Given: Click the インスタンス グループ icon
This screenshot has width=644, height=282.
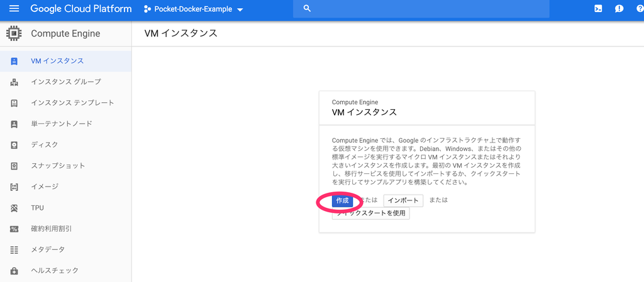Looking at the screenshot, I should coord(14,82).
